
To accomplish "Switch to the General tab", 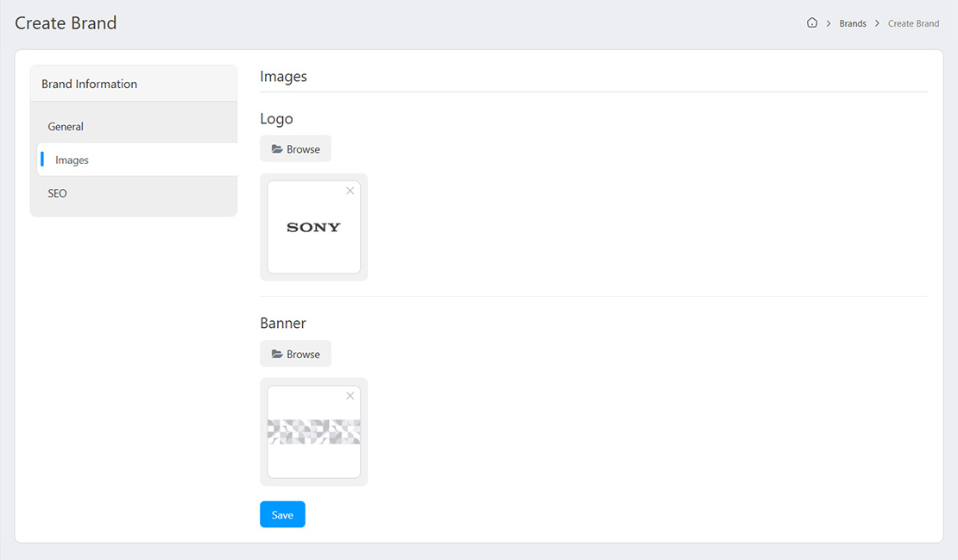I will point(66,127).
